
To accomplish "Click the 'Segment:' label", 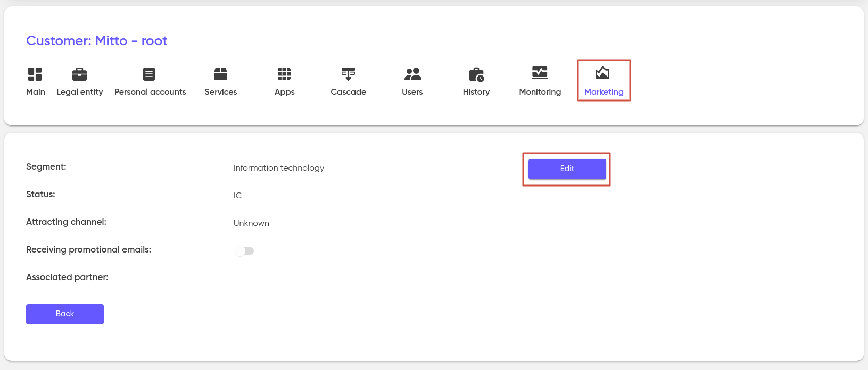I will (46, 167).
